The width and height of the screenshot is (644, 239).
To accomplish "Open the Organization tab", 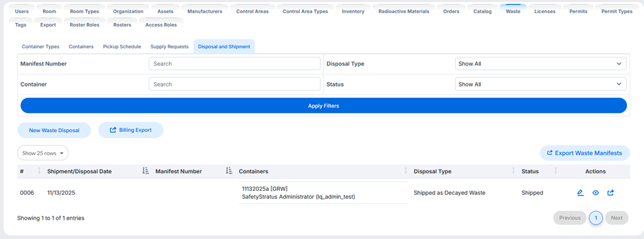I will point(128,11).
